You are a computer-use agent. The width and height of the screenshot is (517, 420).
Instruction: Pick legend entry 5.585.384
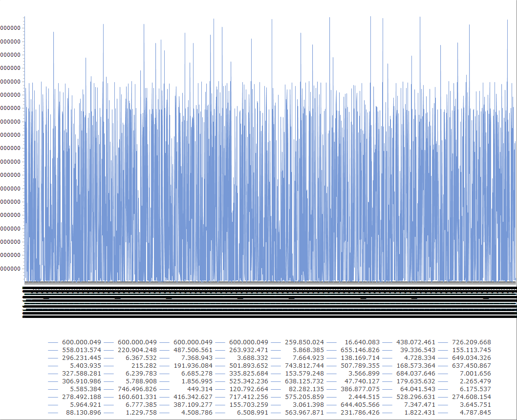click(x=86, y=389)
